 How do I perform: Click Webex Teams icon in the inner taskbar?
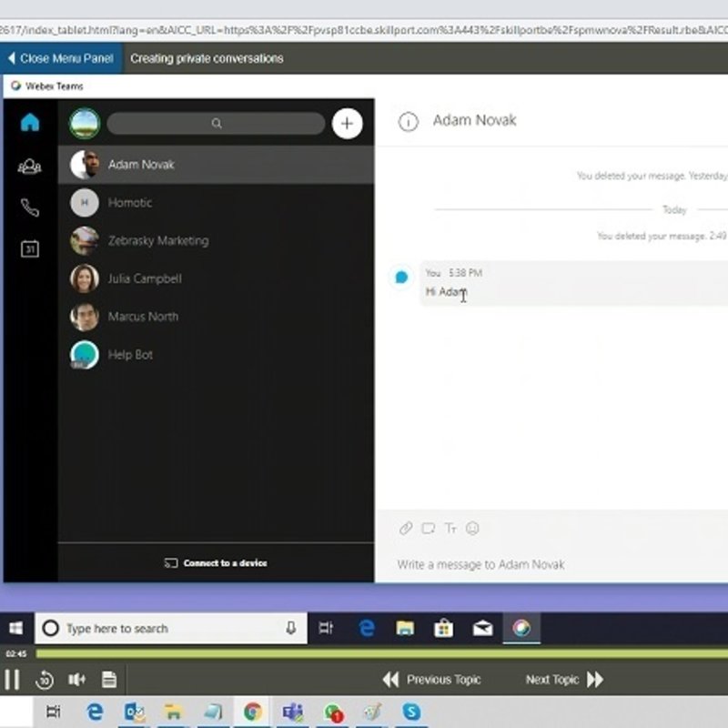click(x=521, y=628)
